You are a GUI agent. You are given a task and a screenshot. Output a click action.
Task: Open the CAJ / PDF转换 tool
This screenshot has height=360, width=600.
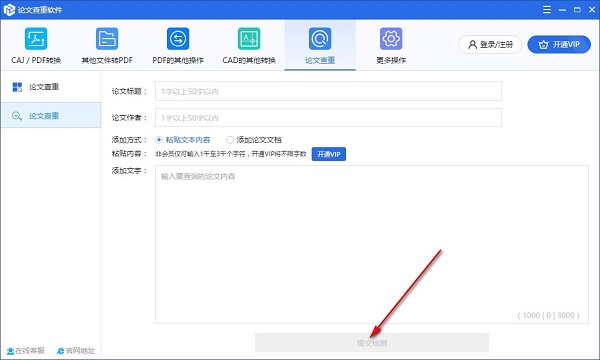point(36,46)
